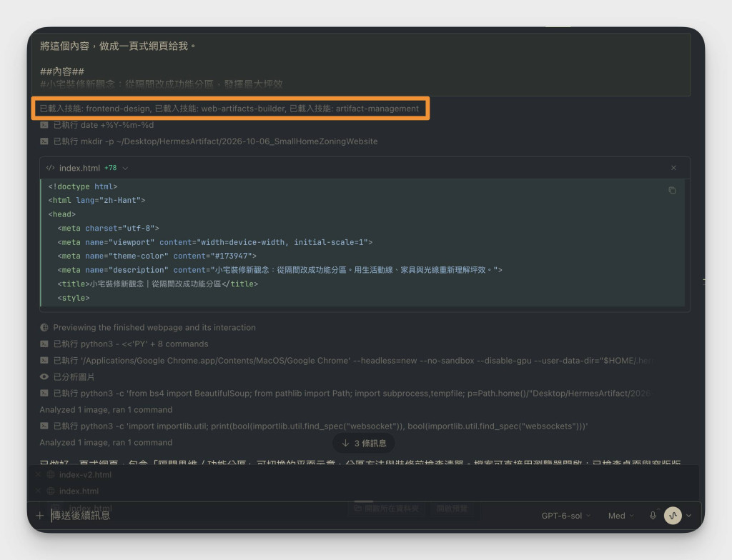
Task: Click the meta theme-color #173947 code line
Action: point(157,256)
